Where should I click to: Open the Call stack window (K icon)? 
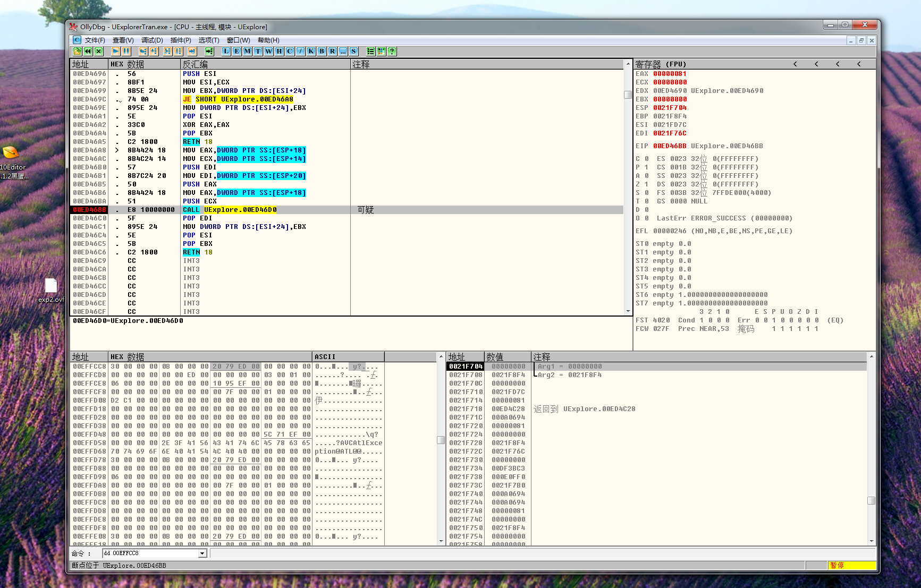point(311,52)
